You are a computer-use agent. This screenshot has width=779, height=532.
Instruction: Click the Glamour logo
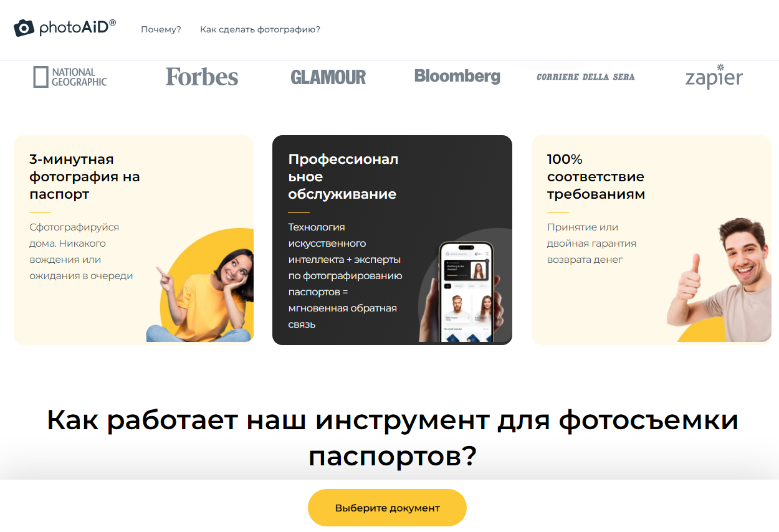click(x=328, y=77)
